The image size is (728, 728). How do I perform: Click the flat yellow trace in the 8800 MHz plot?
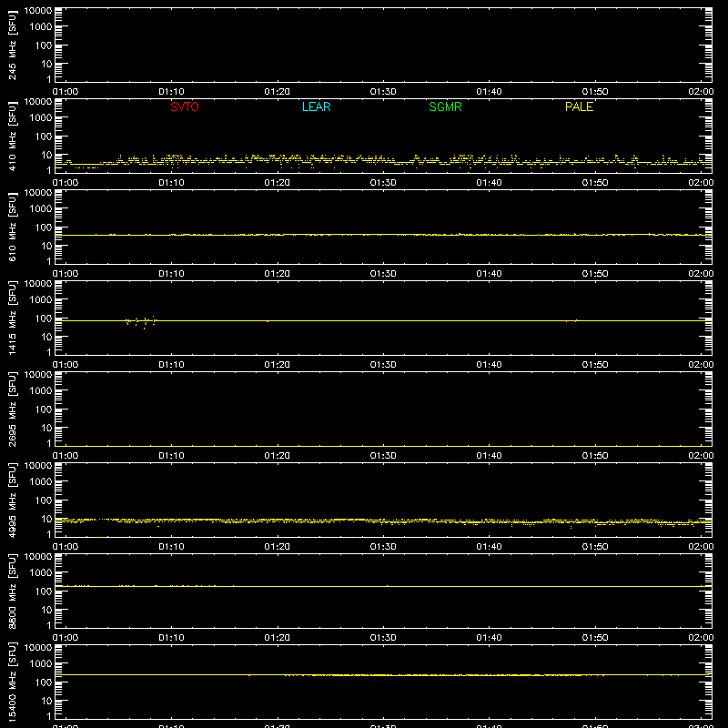[x=383, y=586]
